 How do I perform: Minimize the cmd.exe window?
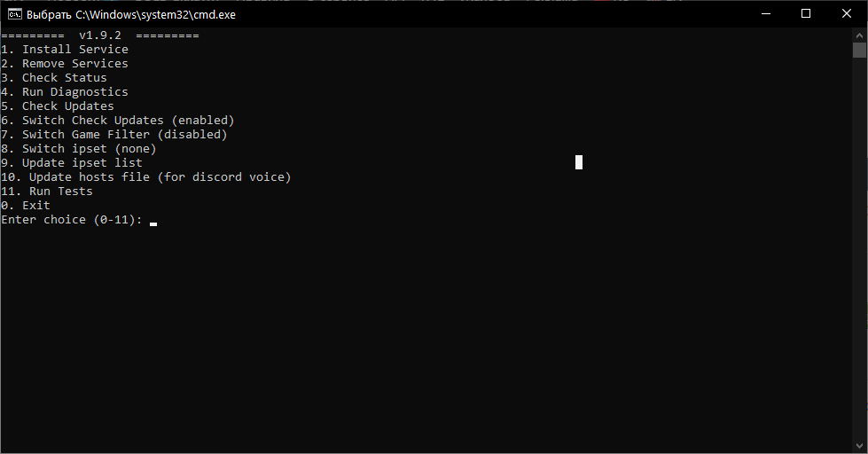click(x=765, y=13)
